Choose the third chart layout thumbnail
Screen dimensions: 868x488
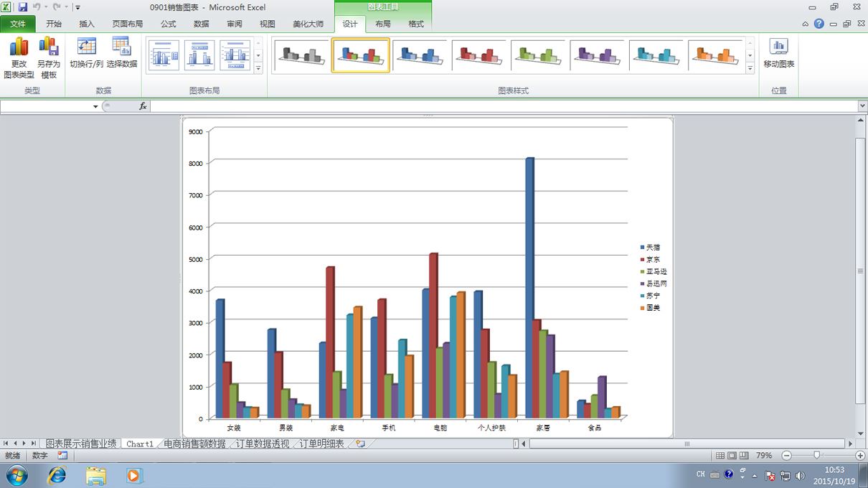coord(235,55)
